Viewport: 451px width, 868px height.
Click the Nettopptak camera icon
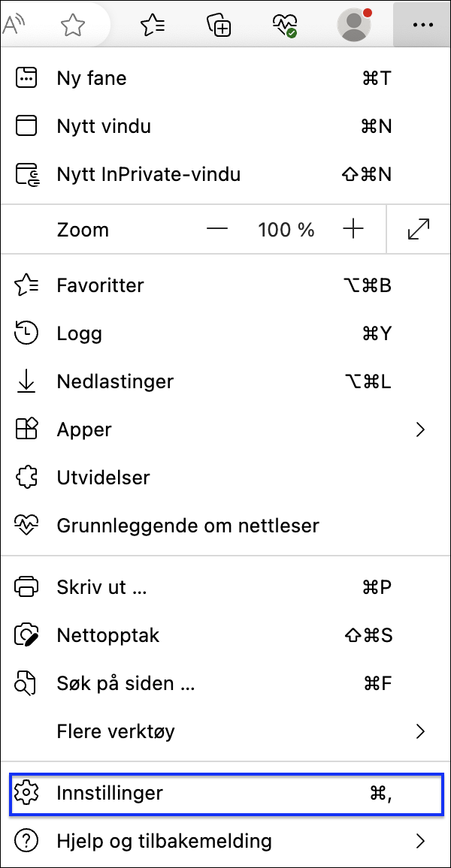pyautogui.click(x=27, y=635)
